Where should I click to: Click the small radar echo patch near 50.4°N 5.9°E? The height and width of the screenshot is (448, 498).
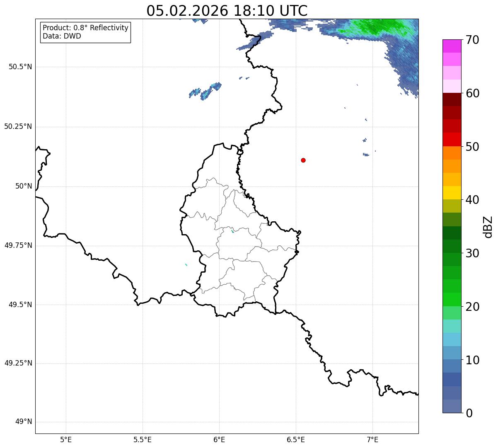click(205, 91)
